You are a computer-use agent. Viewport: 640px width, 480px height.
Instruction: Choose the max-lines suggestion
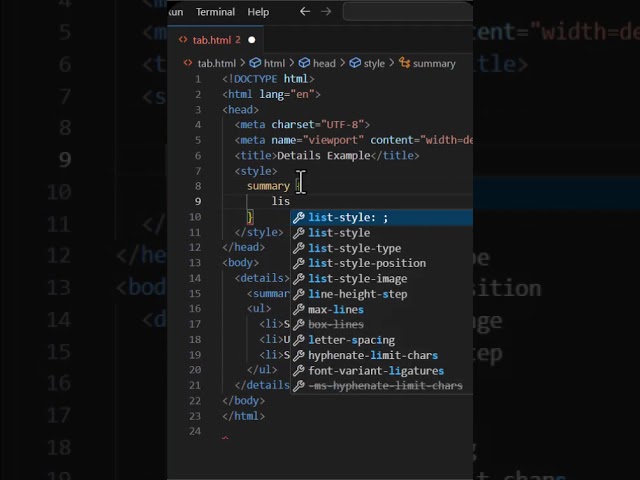tap(382, 309)
